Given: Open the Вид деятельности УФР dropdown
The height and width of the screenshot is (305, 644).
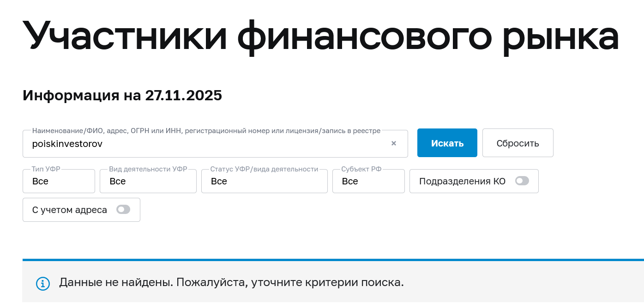Looking at the screenshot, I should tap(148, 181).
